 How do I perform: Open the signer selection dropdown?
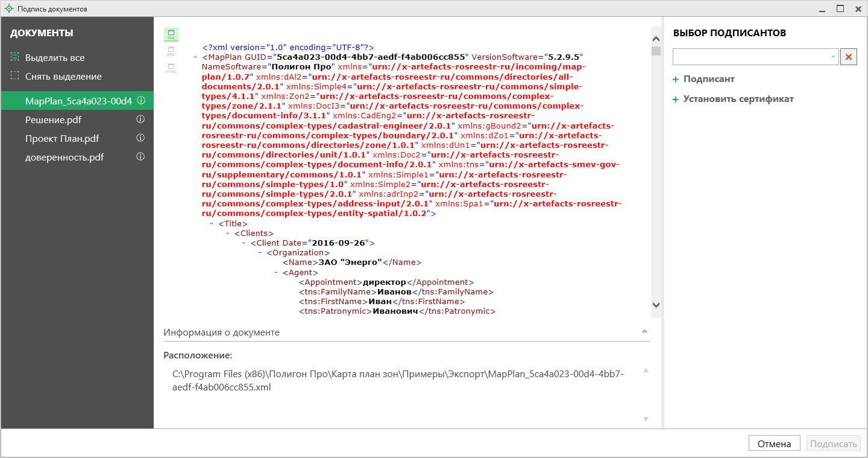834,57
